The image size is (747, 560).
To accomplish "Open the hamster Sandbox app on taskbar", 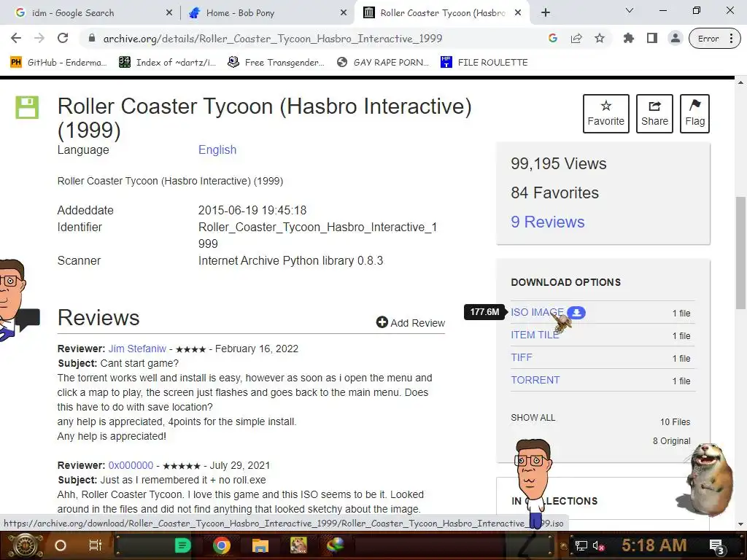I will click(298, 545).
